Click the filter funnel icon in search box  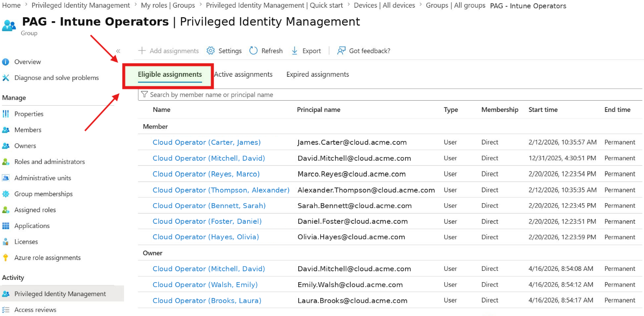[144, 94]
